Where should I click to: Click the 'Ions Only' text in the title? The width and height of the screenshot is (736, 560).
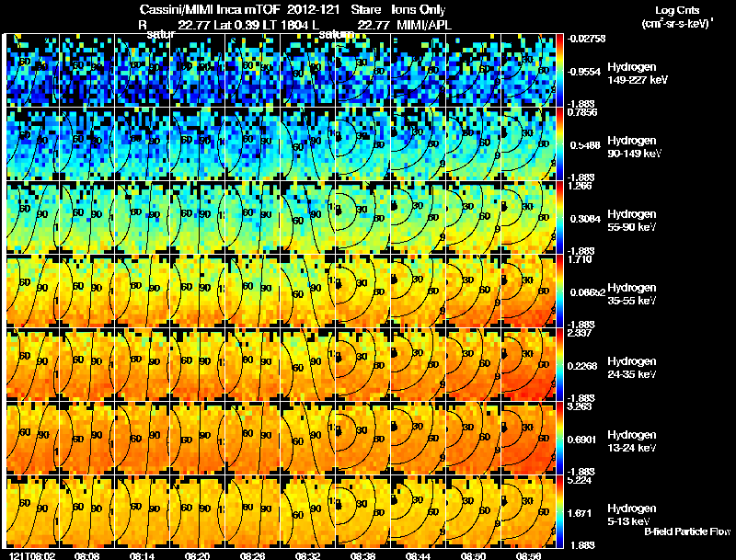point(419,10)
